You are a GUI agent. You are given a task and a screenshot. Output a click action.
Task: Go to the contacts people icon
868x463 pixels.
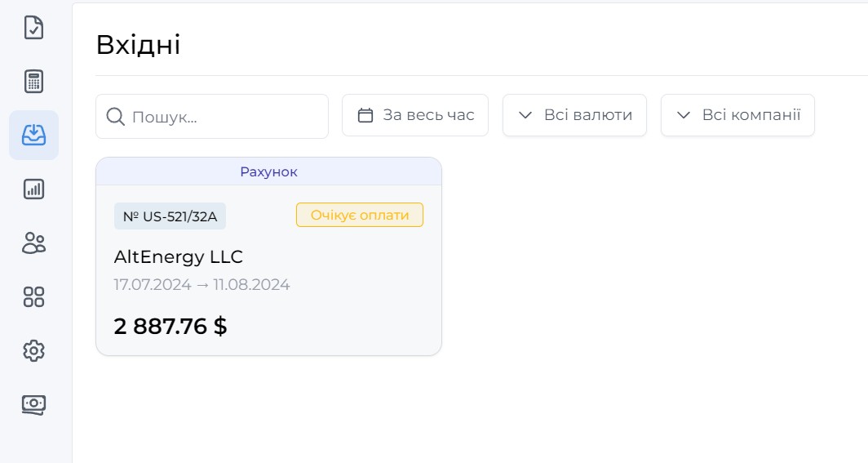tap(33, 243)
